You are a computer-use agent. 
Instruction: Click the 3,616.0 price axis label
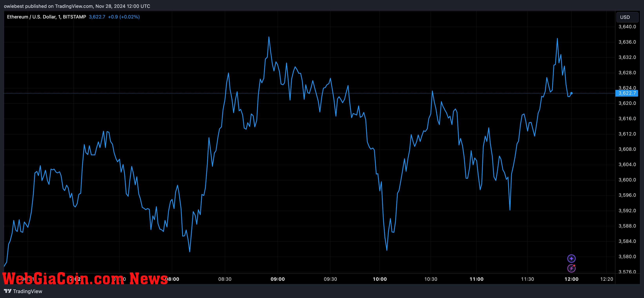[627, 118]
